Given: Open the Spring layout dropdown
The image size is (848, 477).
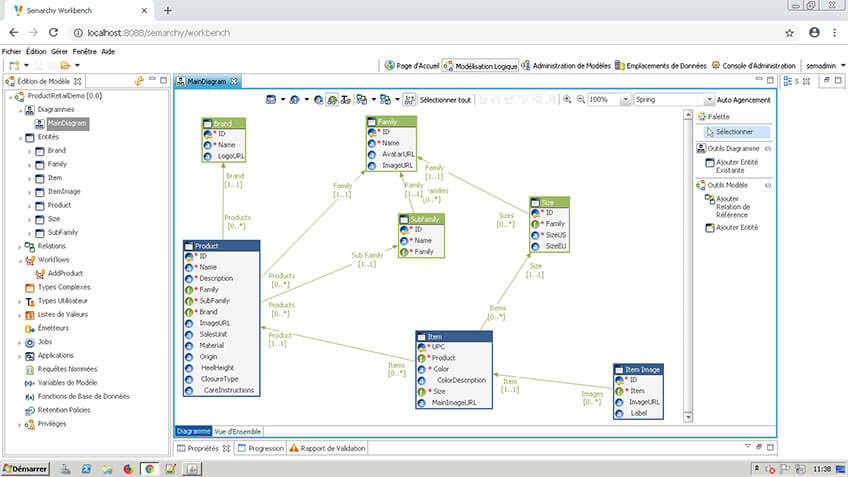Looking at the screenshot, I should point(707,100).
